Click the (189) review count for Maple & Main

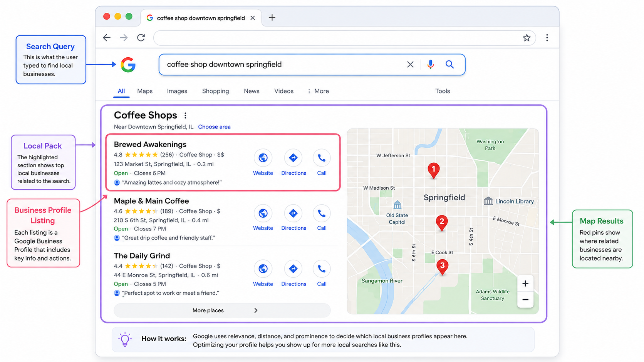[167, 211]
